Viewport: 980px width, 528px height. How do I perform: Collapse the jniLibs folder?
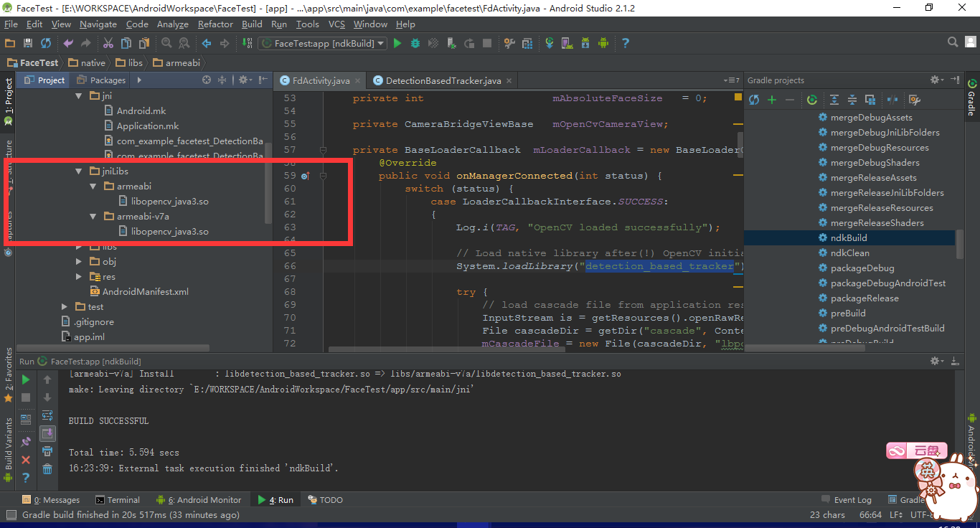pos(79,171)
